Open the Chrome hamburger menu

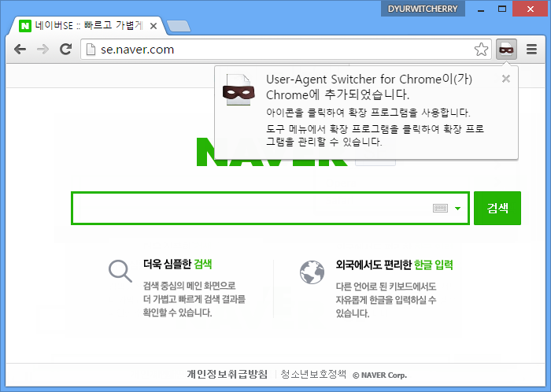click(531, 49)
